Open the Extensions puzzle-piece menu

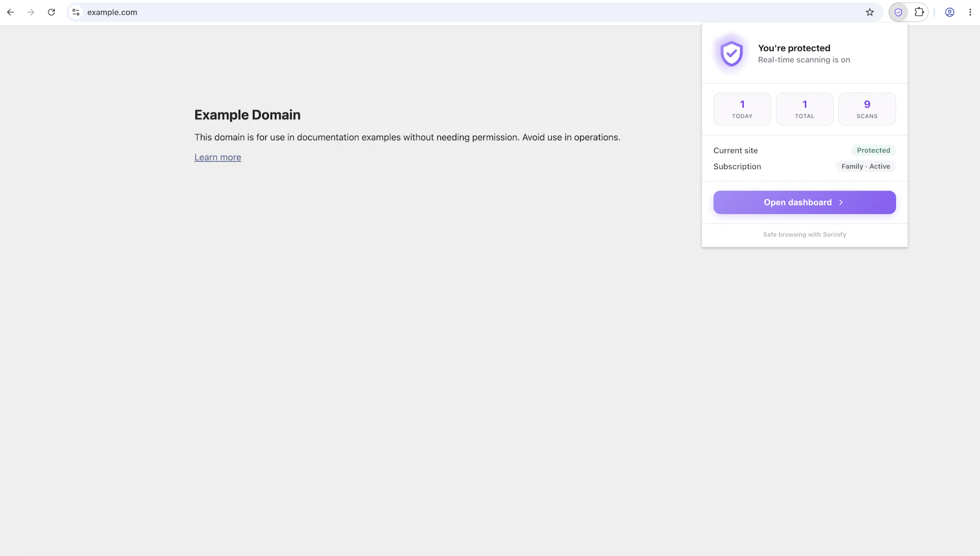pos(919,12)
